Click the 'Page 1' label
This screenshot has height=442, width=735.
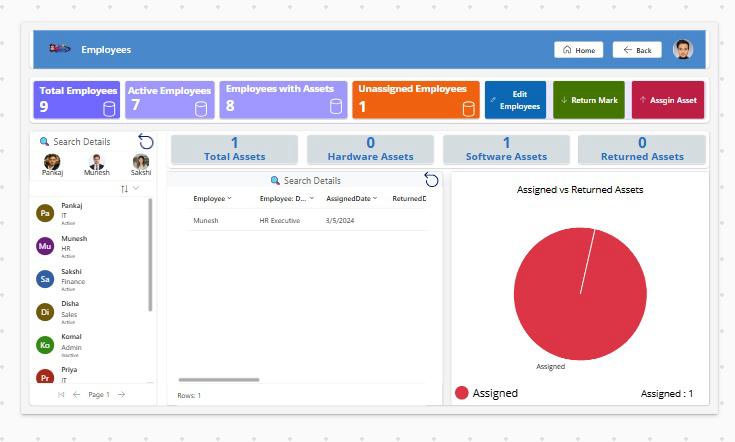pos(99,395)
